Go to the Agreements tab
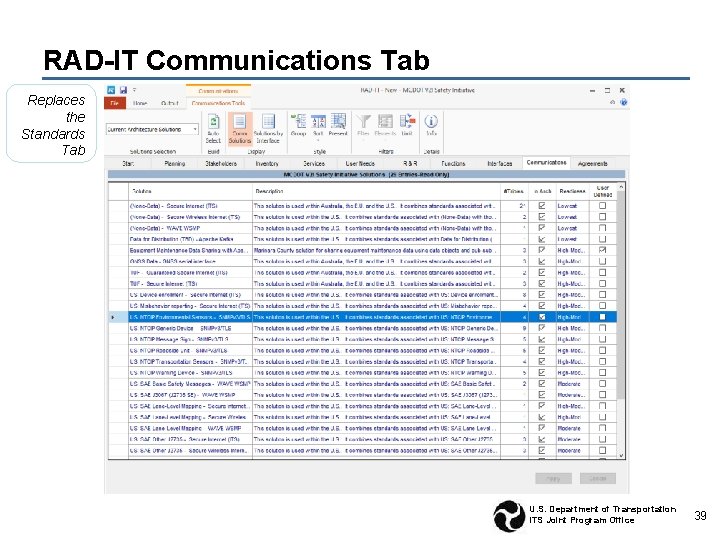 [592, 163]
